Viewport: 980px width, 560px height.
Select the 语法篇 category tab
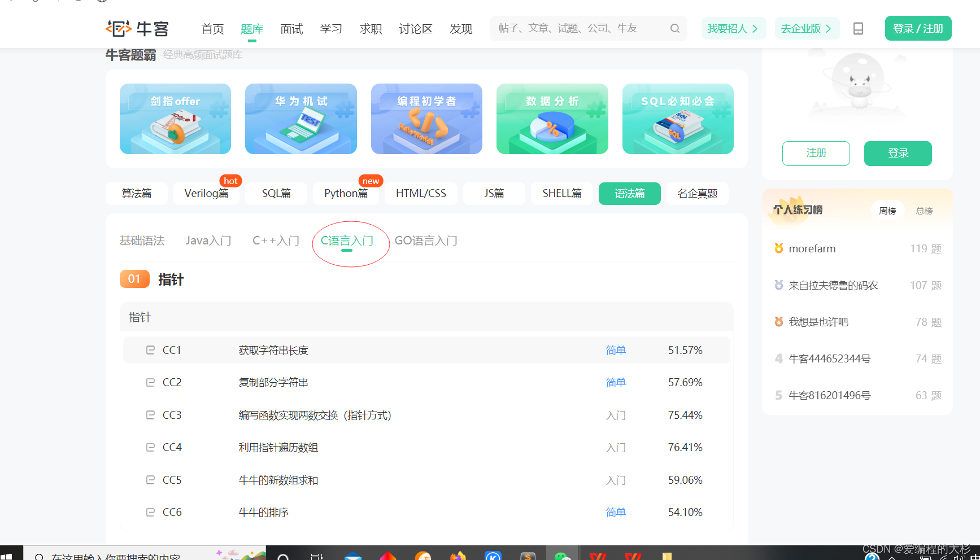pyautogui.click(x=630, y=194)
